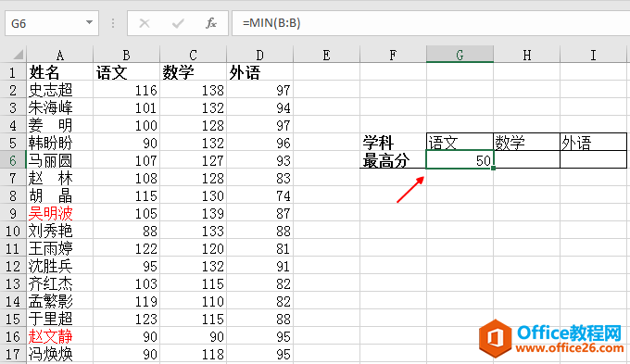Select cell I5 labeled 外语

coord(593,143)
